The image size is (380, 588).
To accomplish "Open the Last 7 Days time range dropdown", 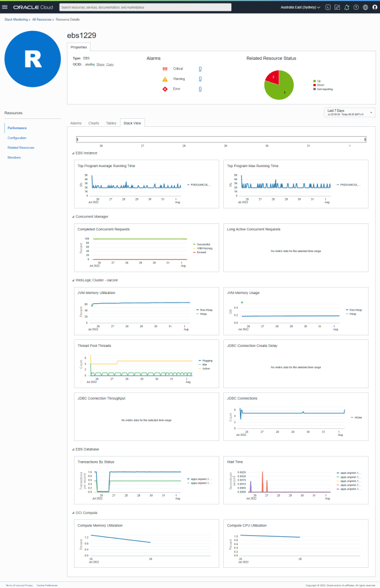I will 350,112.
